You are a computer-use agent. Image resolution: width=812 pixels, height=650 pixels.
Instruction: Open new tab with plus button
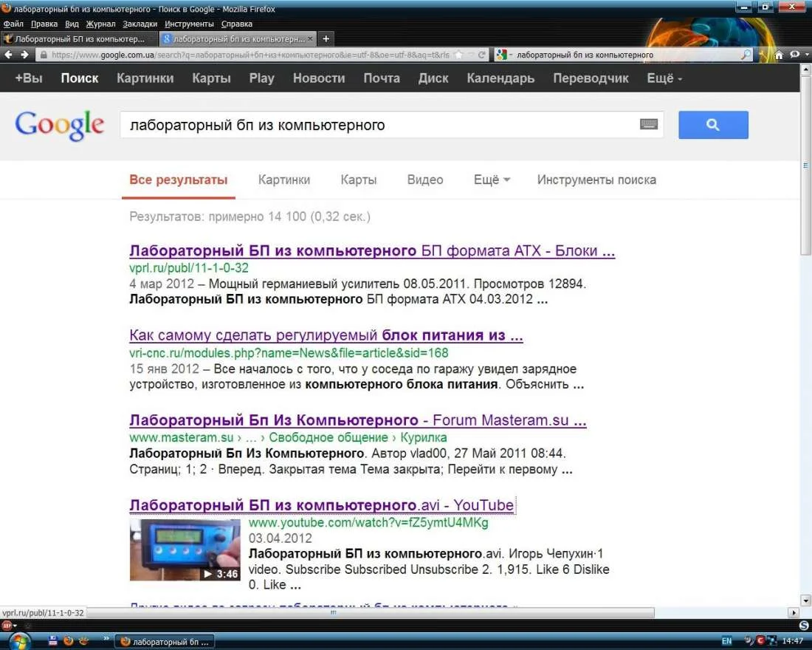pyautogui.click(x=326, y=39)
